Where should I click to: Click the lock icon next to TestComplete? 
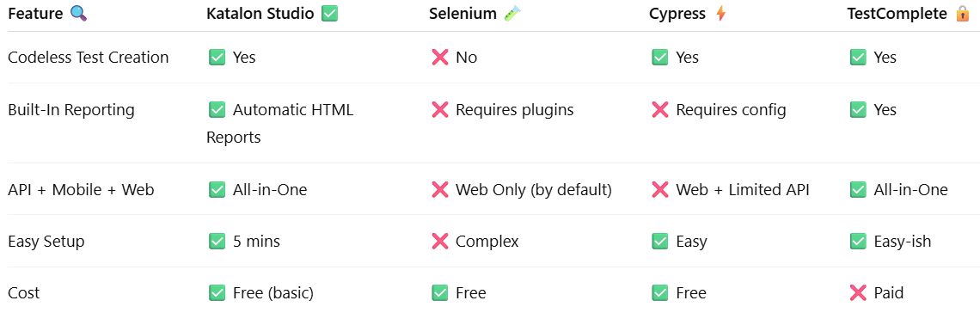tap(963, 13)
